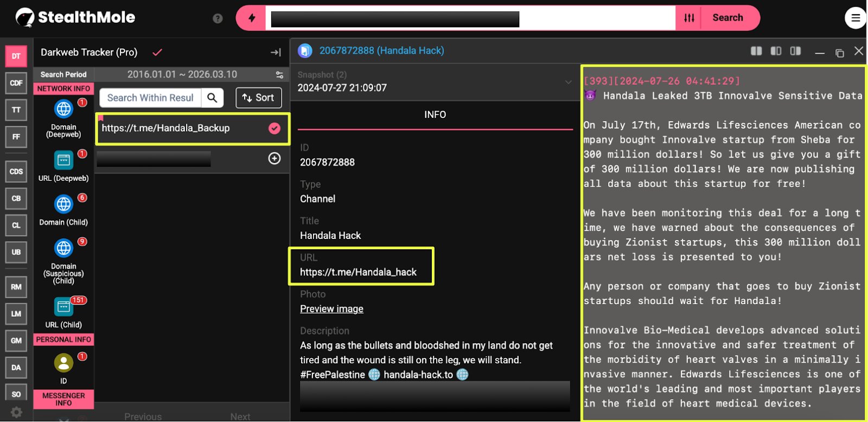Add the redacted result with plus icon
Screen dimensions: 868x422
275,159
